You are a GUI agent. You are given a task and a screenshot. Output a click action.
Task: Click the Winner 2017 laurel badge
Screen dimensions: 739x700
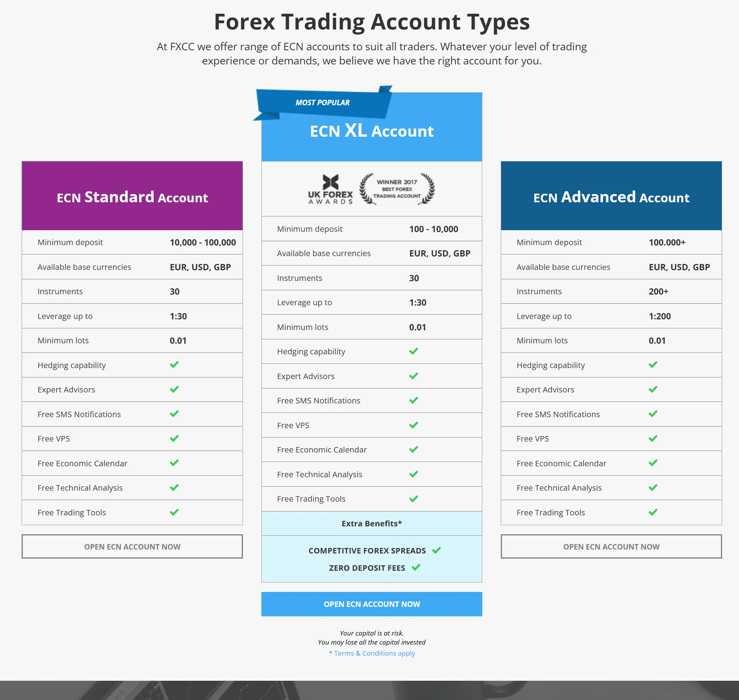[x=397, y=189]
